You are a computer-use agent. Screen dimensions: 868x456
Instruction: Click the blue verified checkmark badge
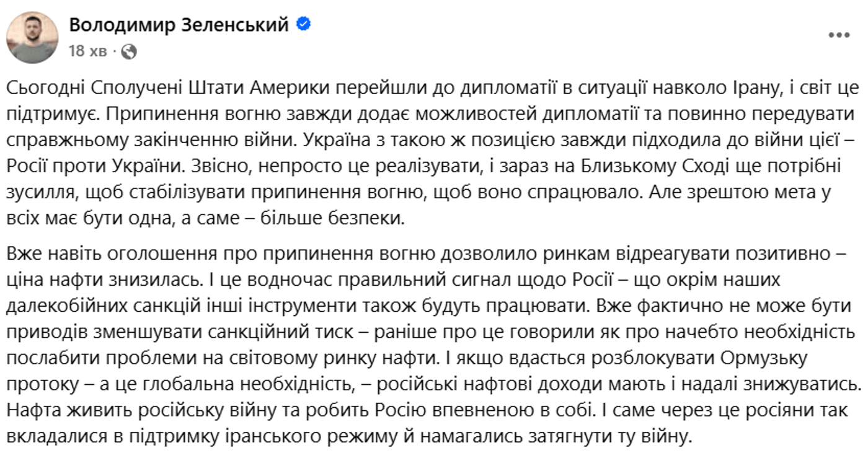click(304, 25)
